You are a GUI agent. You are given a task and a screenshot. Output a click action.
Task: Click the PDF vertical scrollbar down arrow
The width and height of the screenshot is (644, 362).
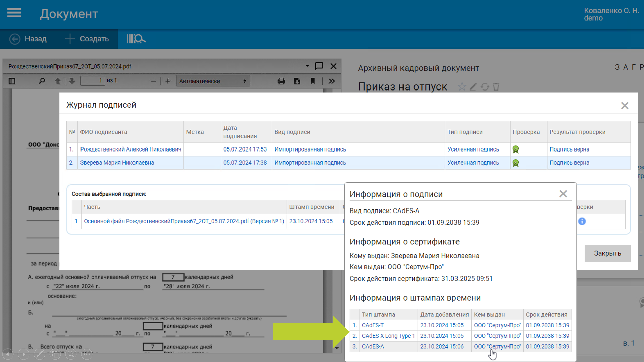[x=337, y=348]
